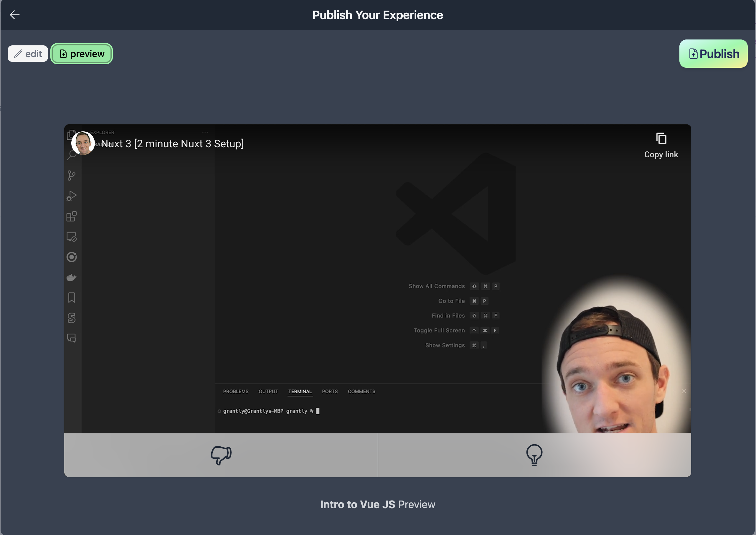
Task: Switch to the PROBLEMS tab
Action: pyautogui.click(x=236, y=392)
